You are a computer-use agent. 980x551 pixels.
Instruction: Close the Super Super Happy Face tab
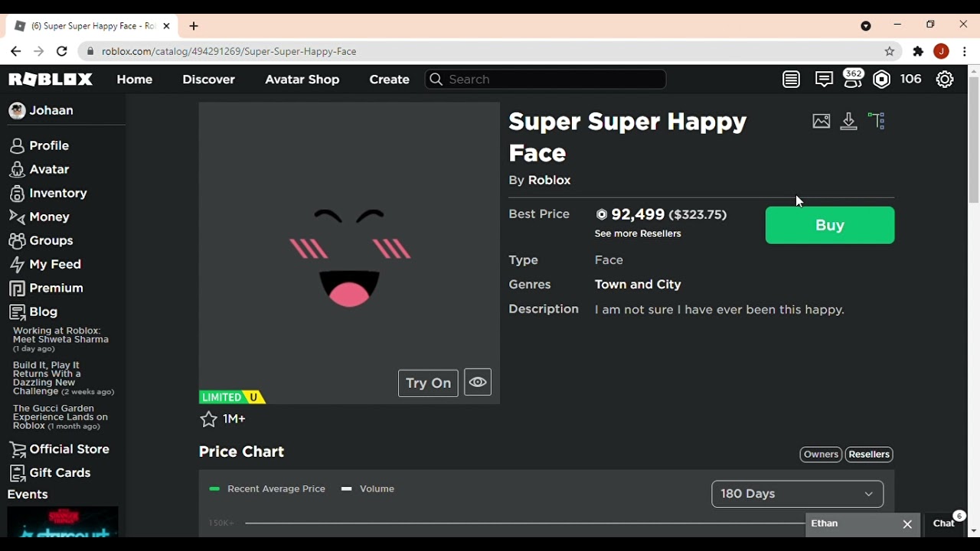[166, 26]
